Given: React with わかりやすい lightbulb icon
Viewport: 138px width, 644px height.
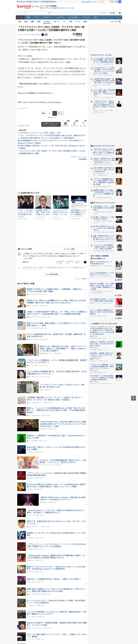Looking at the screenshot, I should point(74,123).
